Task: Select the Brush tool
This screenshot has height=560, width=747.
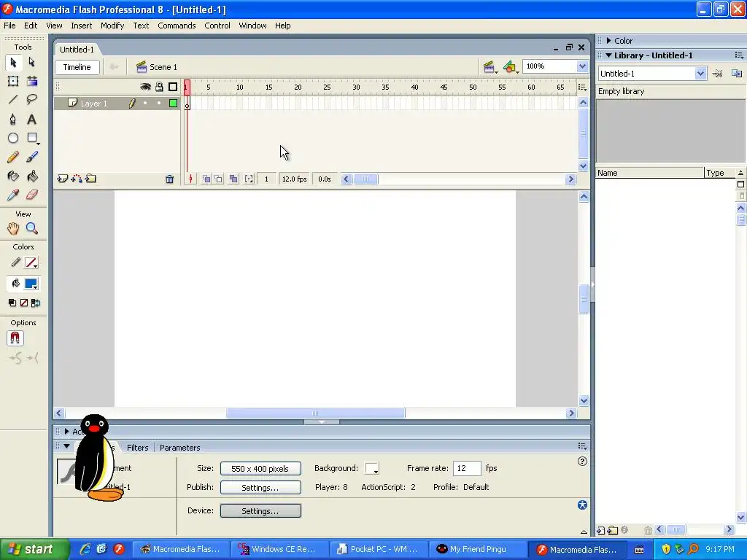Action: tap(32, 157)
